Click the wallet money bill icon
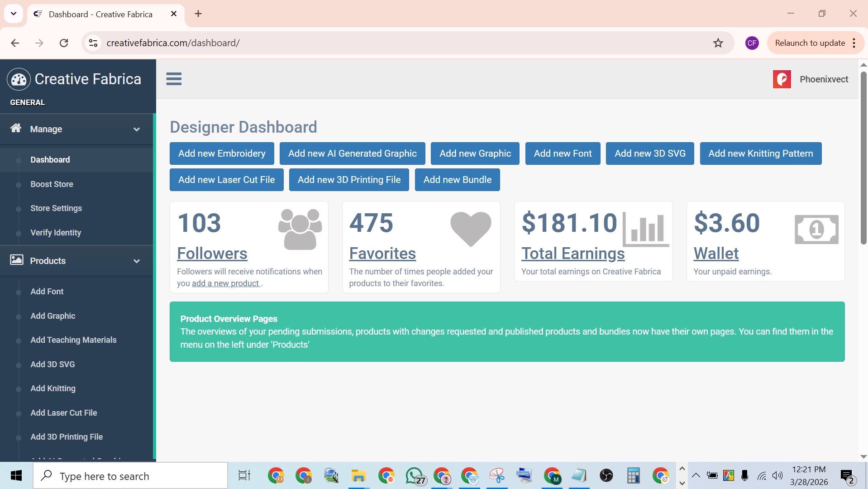Viewport: 868px width, 489px height. point(816,230)
